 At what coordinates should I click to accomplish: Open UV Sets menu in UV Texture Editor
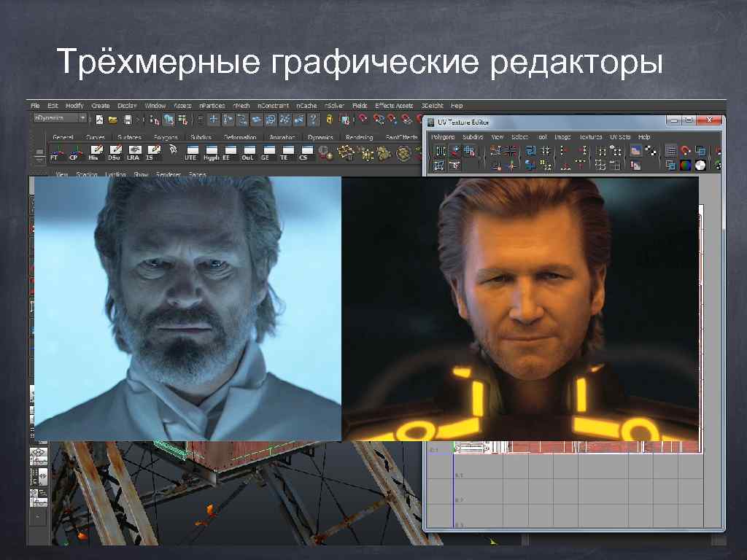tap(620, 136)
